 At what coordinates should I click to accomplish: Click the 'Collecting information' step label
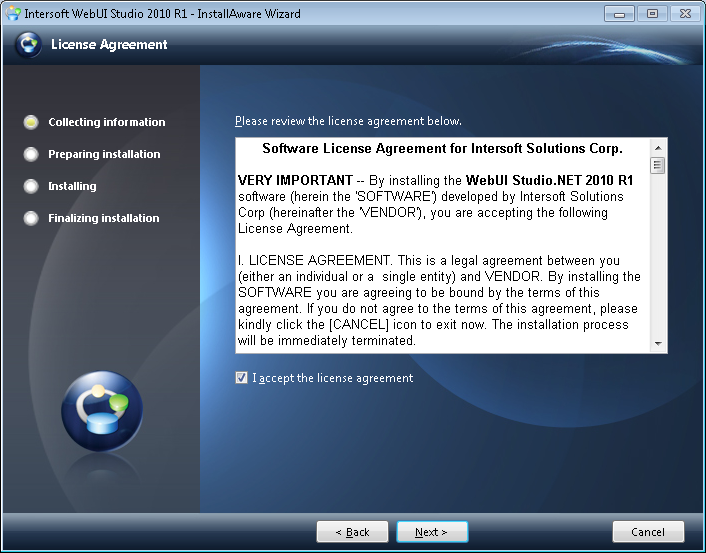[x=107, y=122]
